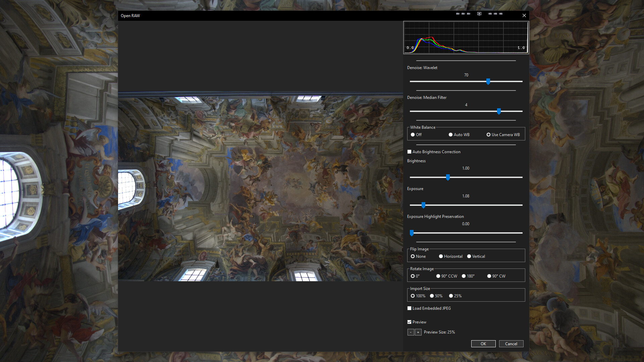The image size is (644, 362).
Task: Click the Rotate Image group label
Action: (x=422, y=269)
